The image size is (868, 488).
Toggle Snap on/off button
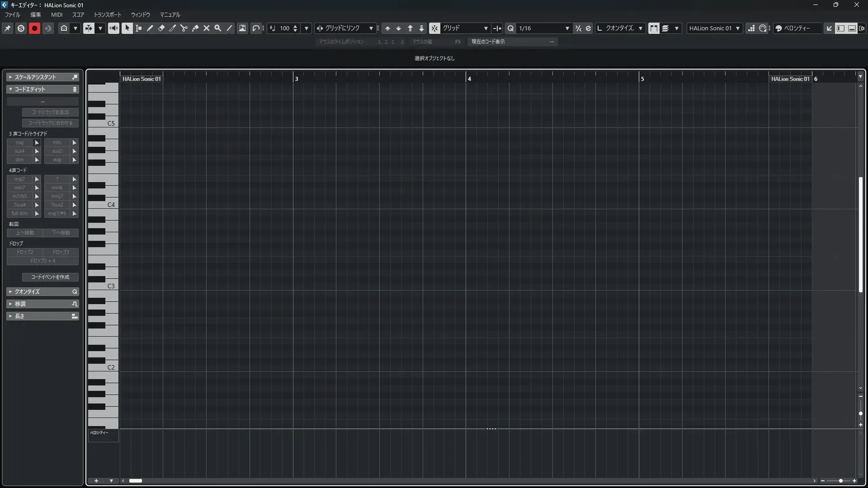pos(434,28)
